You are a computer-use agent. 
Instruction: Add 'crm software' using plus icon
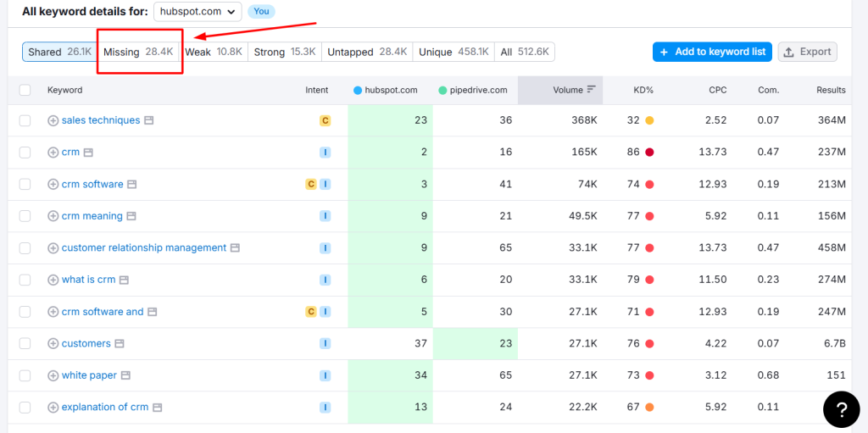click(x=53, y=185)
